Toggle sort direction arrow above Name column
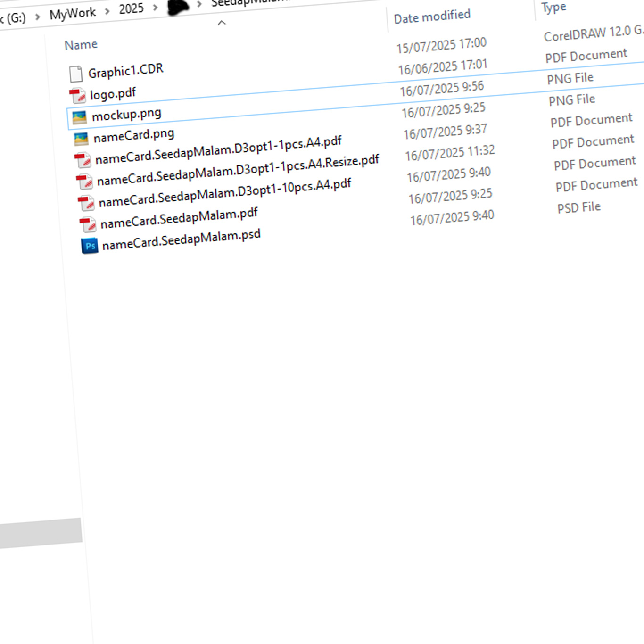The image size is (644, 644). 222,23
